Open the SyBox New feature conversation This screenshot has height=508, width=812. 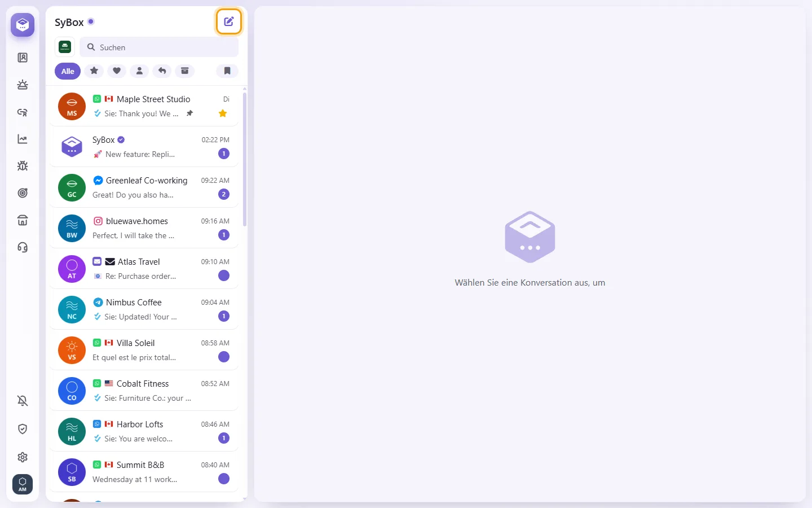tap(144, 147)
